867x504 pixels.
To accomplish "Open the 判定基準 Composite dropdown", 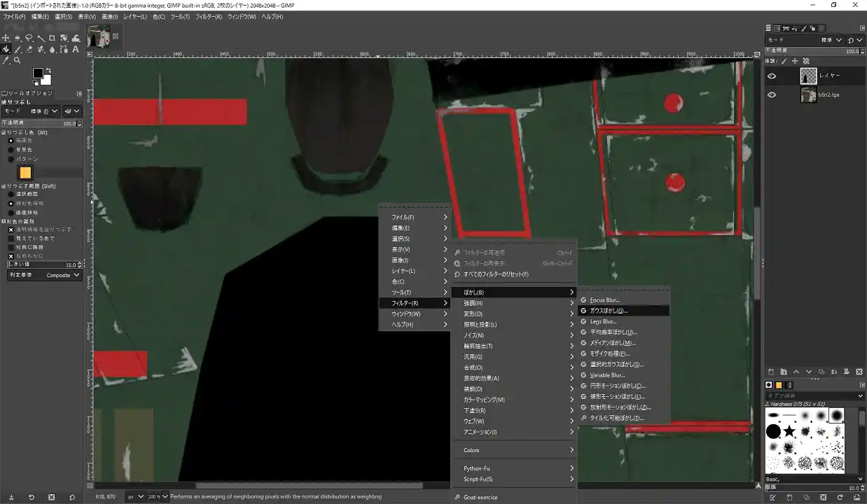I will point(63,275).
